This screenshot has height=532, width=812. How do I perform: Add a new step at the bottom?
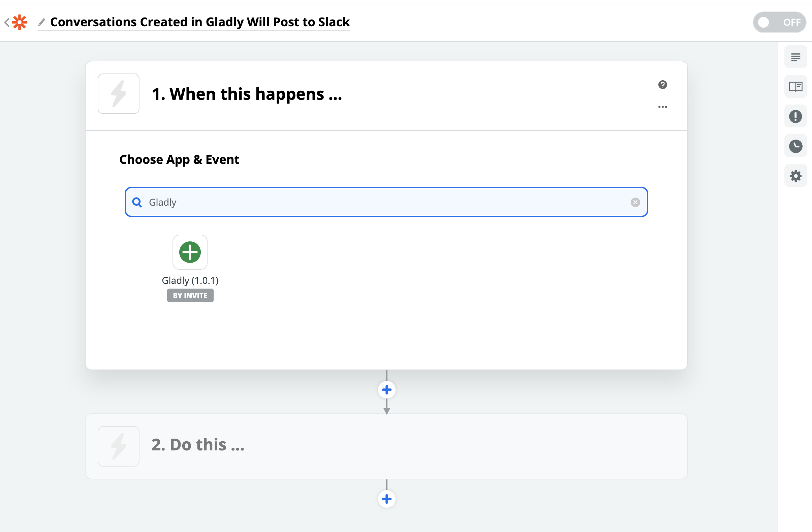click(386, 499)
